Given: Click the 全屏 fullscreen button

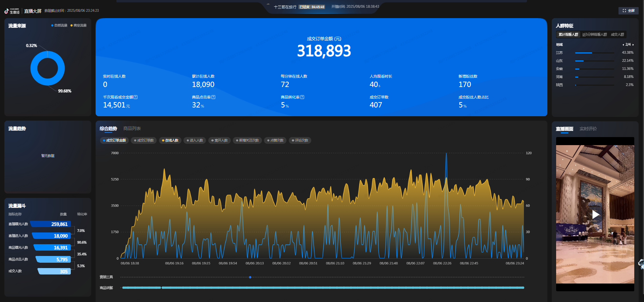Looking at the screenshot, I should coord(628,11).
